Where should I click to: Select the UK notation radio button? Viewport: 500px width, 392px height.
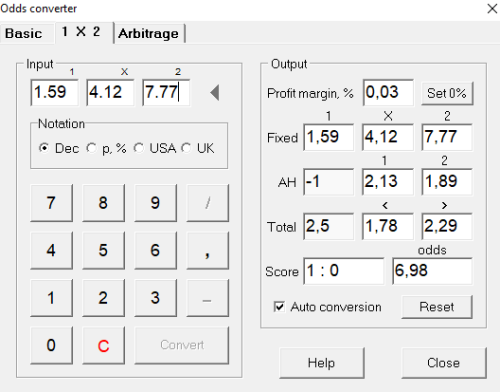pos(186,148)
